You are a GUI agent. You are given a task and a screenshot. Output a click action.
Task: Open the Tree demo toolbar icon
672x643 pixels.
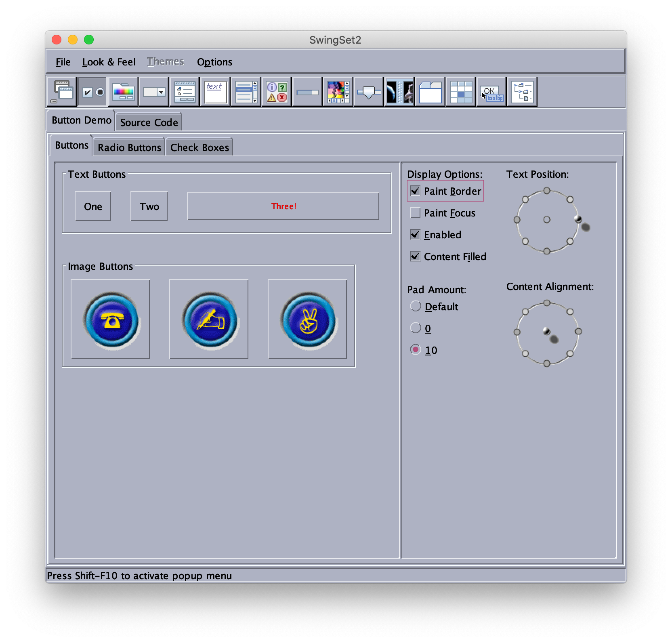[522, 92]
